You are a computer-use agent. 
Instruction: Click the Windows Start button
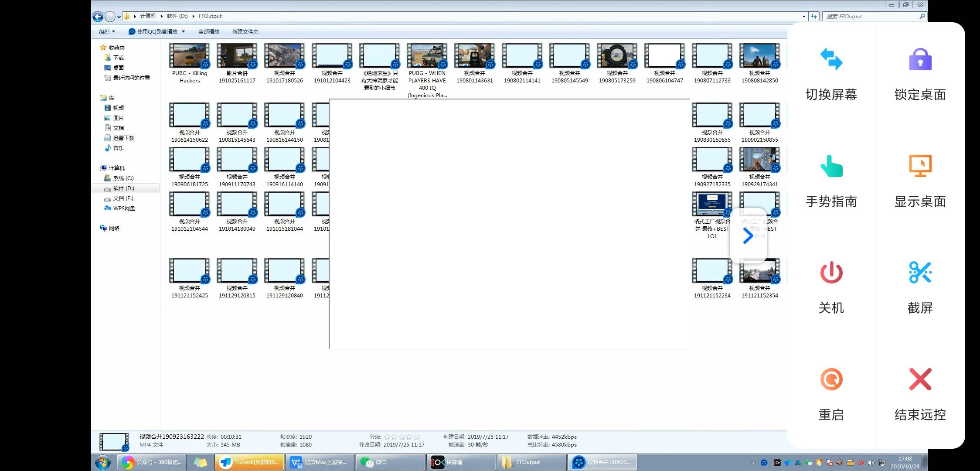pyautogui.click(x=103, y=462)
